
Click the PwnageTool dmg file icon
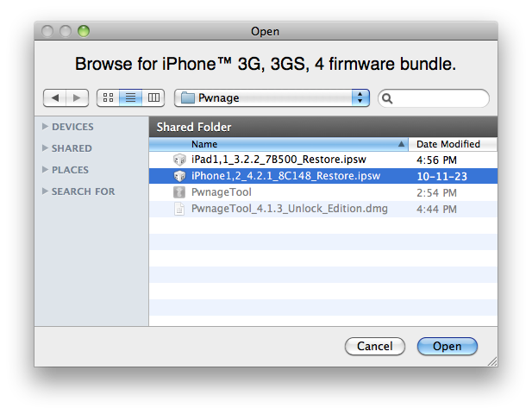point(179,209)
